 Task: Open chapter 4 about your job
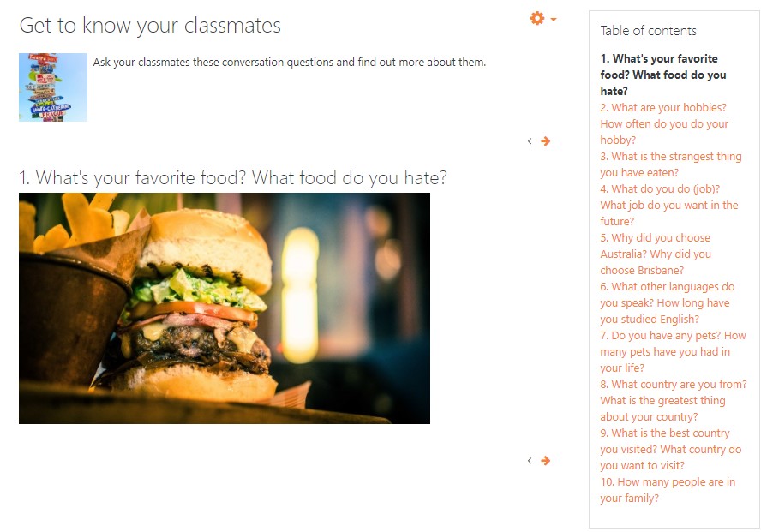click(x=668, y=205)
